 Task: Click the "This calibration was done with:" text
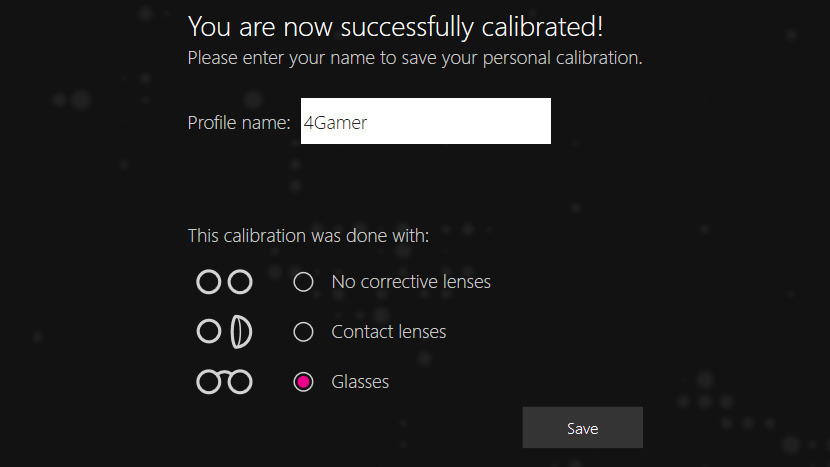click(x=308, y=236)
